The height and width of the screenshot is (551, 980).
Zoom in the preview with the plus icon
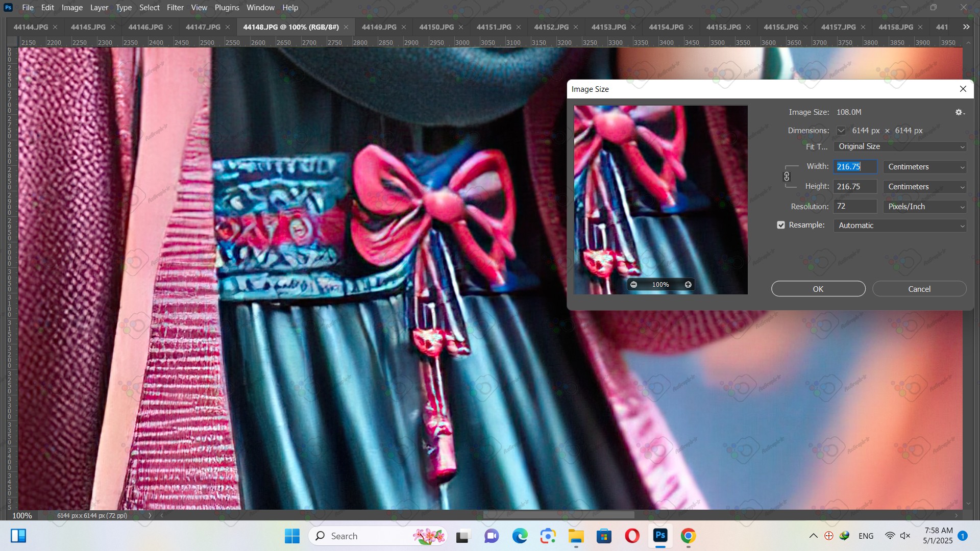[688, 285]
